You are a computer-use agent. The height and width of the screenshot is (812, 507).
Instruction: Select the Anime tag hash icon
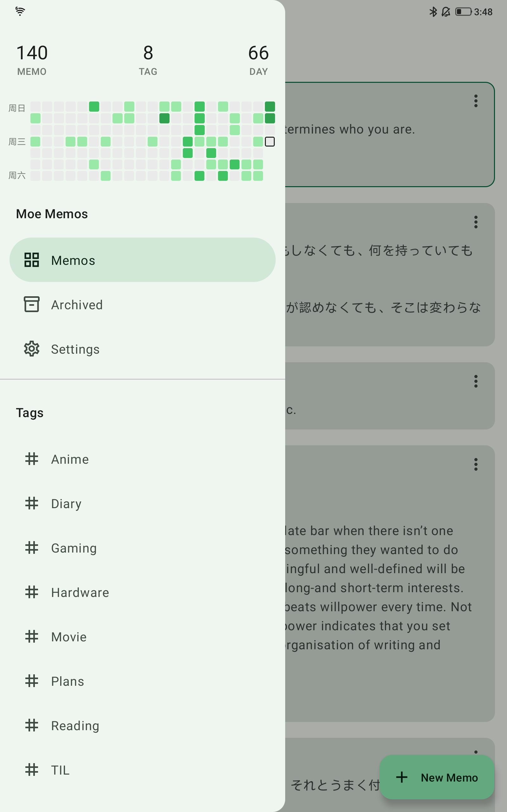32,459
